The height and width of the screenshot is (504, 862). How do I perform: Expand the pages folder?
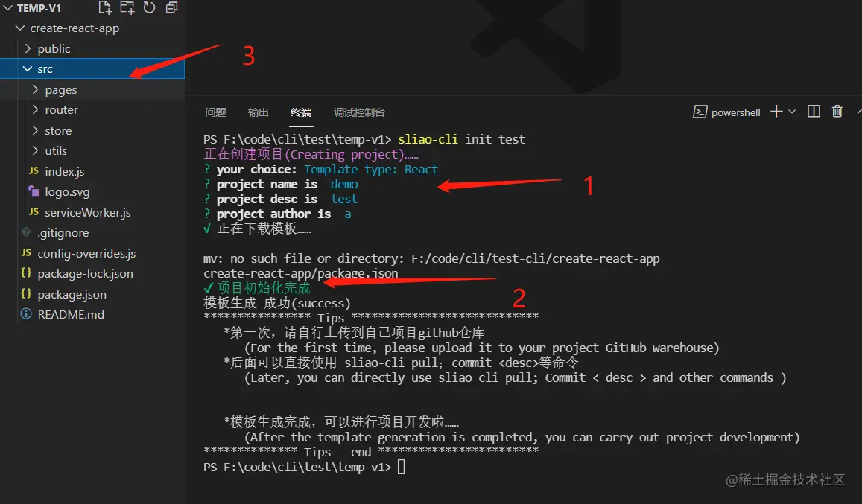point(35,89)
